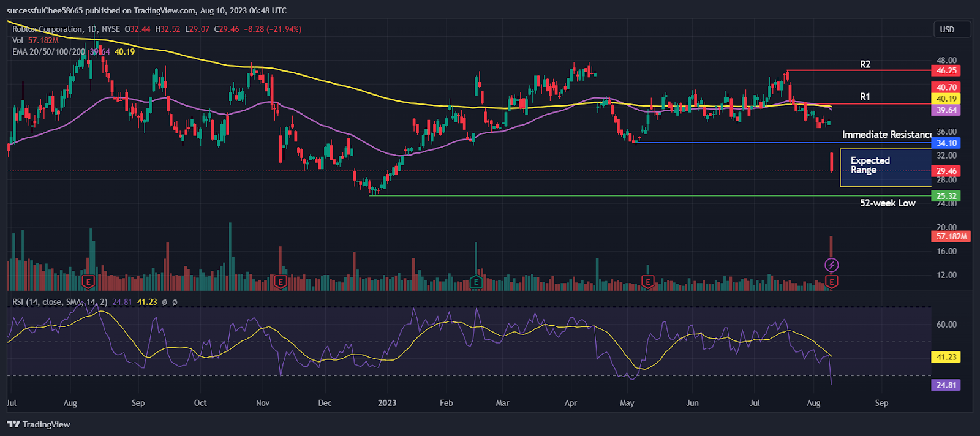980x436 pixels.
Task: Click the Feb label on time axis
Action: (x=447, y=403)
